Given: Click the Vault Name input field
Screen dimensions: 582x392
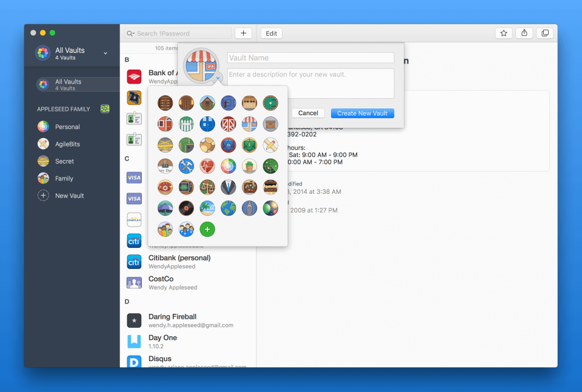Looking at the screenshot, I should (x=310, y=58).
